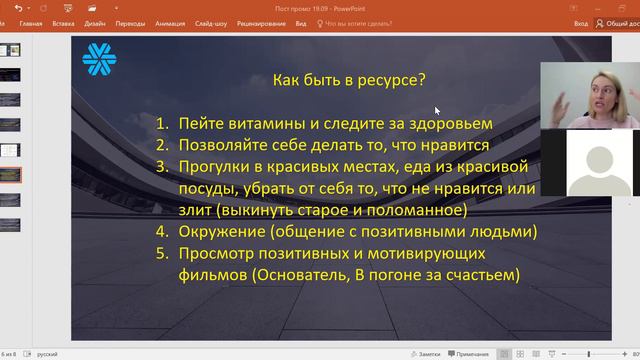Switch to Reading view icon
This screenshot has height=360, width=640.
(536, 354)
